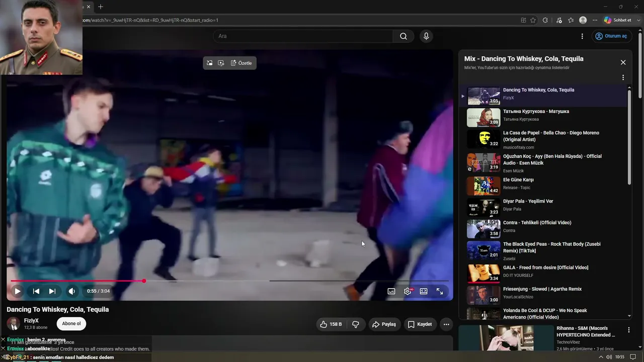This screenshot has height=362, width=644.
Task: Open a new browser tab
Action: coord(101,7)
